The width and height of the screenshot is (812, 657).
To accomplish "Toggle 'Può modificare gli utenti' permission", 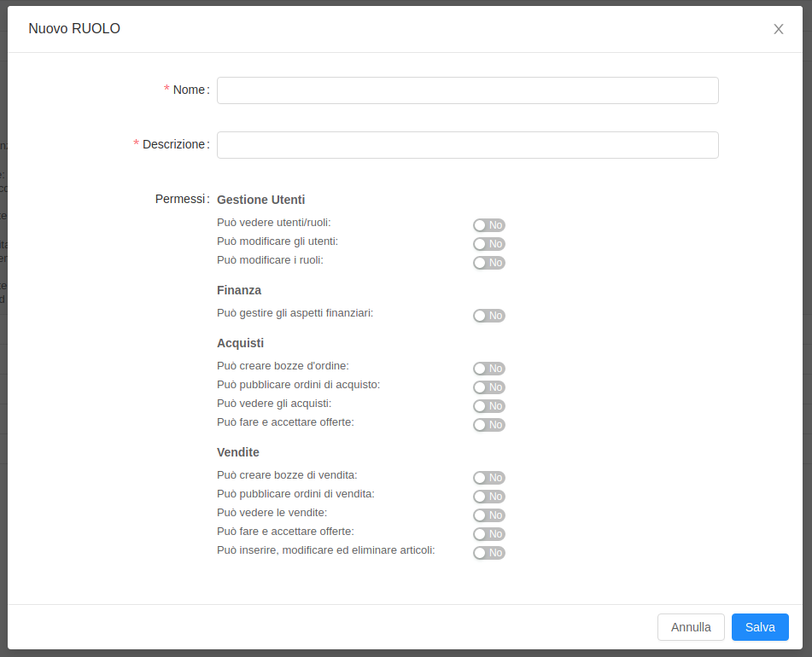I will coord(489,244).
